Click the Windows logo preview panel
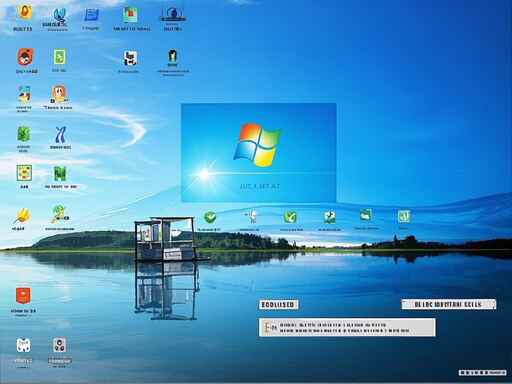Screen dimensions: 512x384 tap(259, 153)
